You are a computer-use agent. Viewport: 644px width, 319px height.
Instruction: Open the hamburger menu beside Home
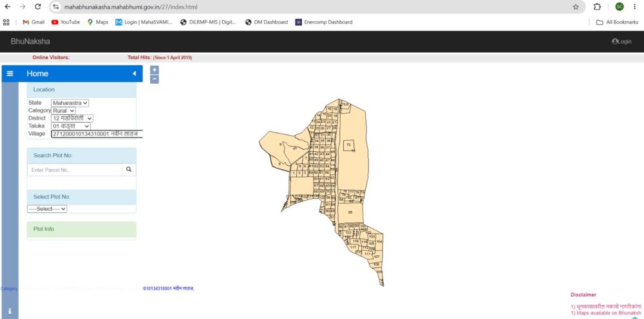tap(10, 74)
